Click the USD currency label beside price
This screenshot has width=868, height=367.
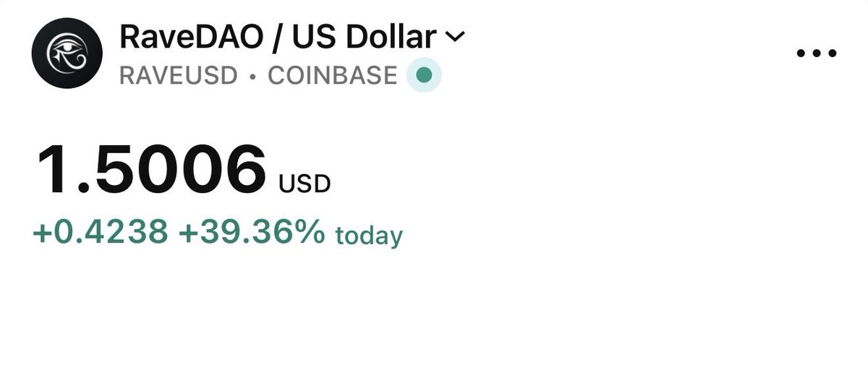pyautogui.click(x=305, y=184)
